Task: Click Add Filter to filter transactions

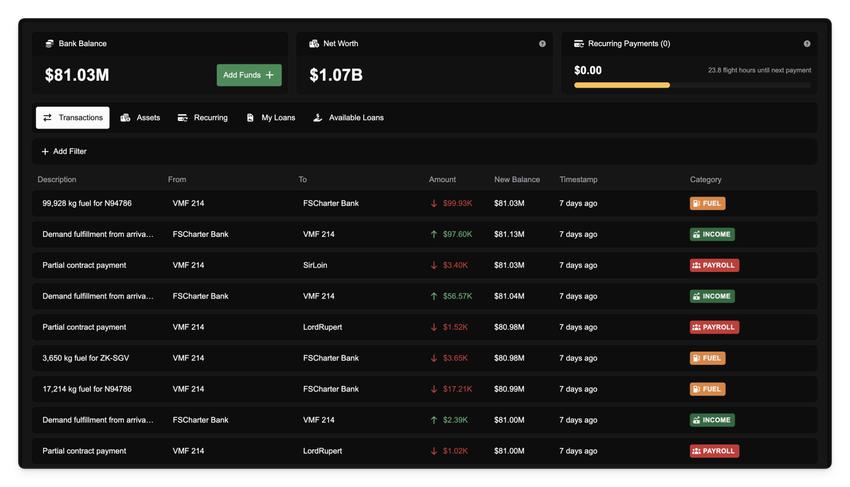Action: point(64,151)
